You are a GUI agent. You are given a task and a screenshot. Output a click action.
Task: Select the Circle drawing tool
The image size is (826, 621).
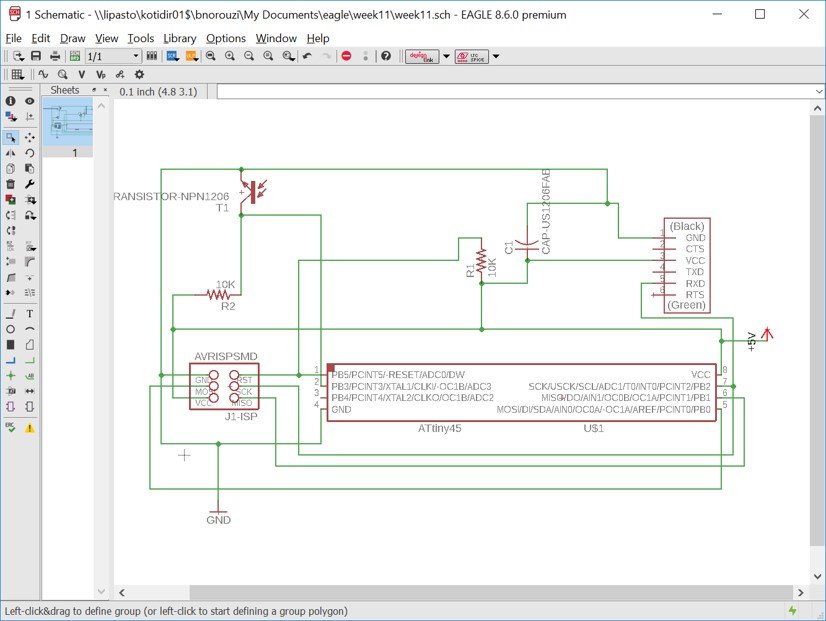pos(11,329)
